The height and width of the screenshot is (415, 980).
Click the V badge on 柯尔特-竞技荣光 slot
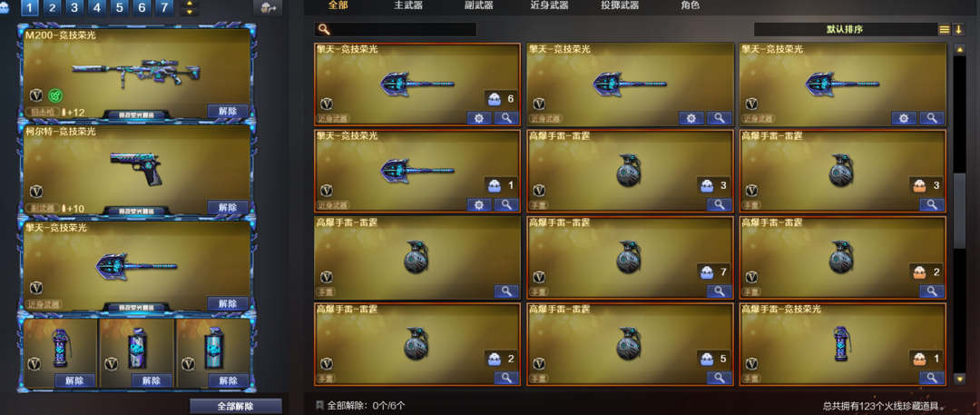coord(37,191)
